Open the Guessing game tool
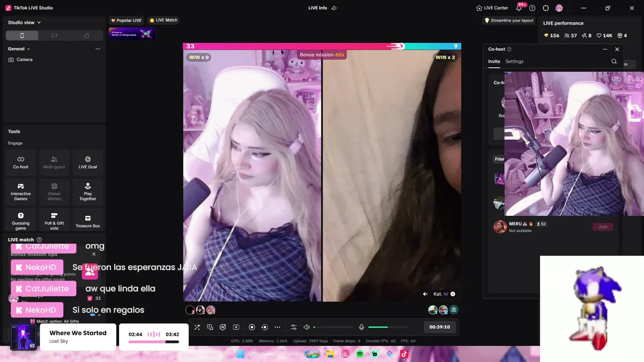The width and height of the screenshot is (644, 362). [x=21, y=220]
